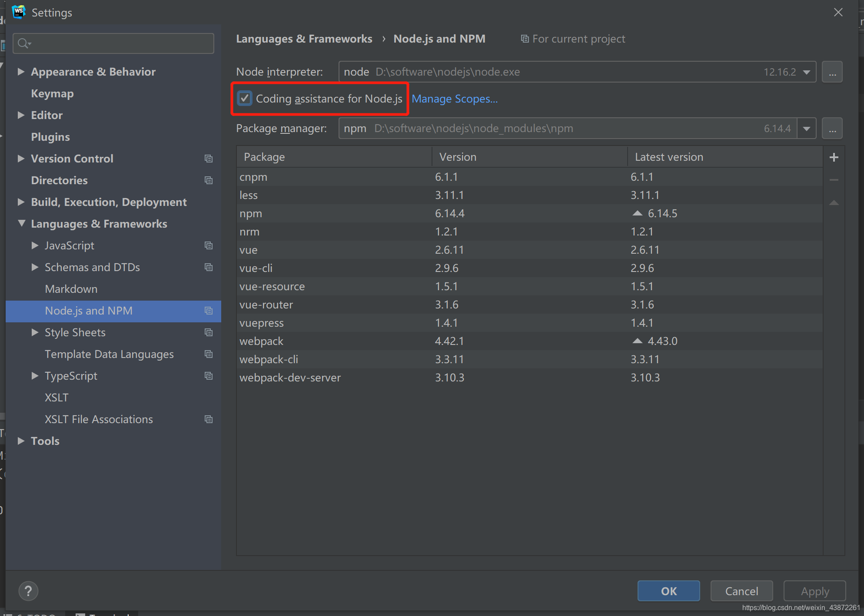Open the Manage Scopes link

(454, 99)
